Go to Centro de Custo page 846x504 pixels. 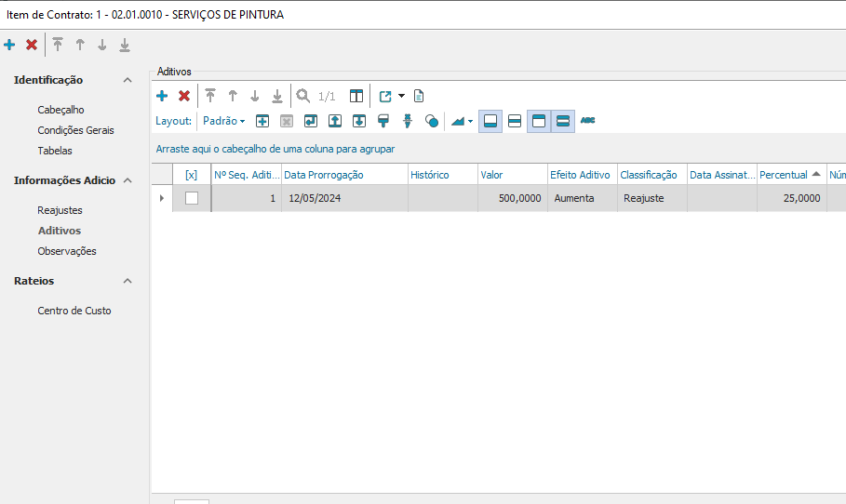74,311
